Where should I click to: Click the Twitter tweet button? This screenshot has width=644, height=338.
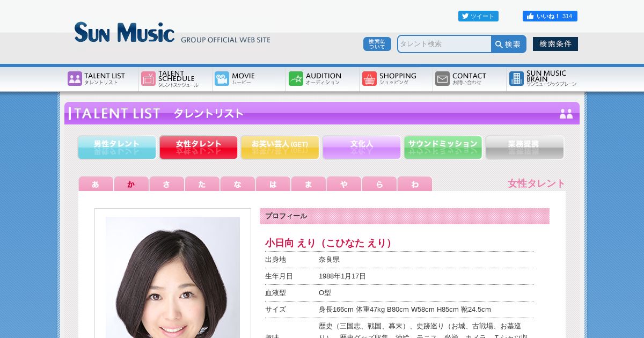(478, 16)
